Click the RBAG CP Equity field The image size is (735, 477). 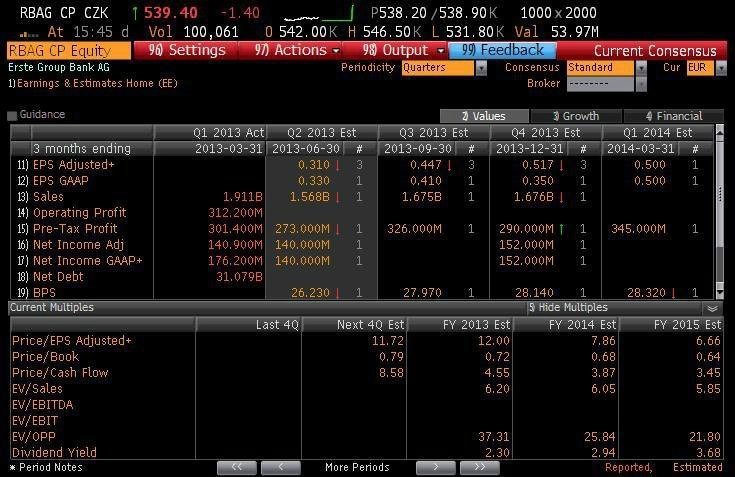(69, 51)
